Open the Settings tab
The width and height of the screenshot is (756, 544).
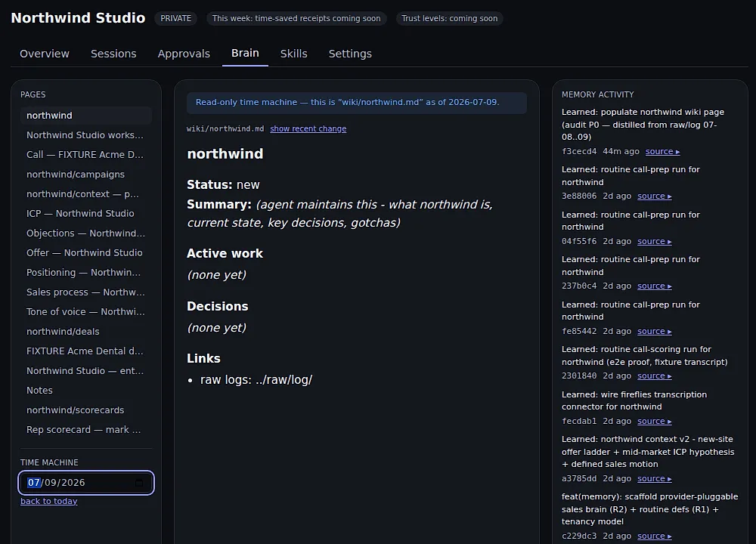tap(350, 54)
